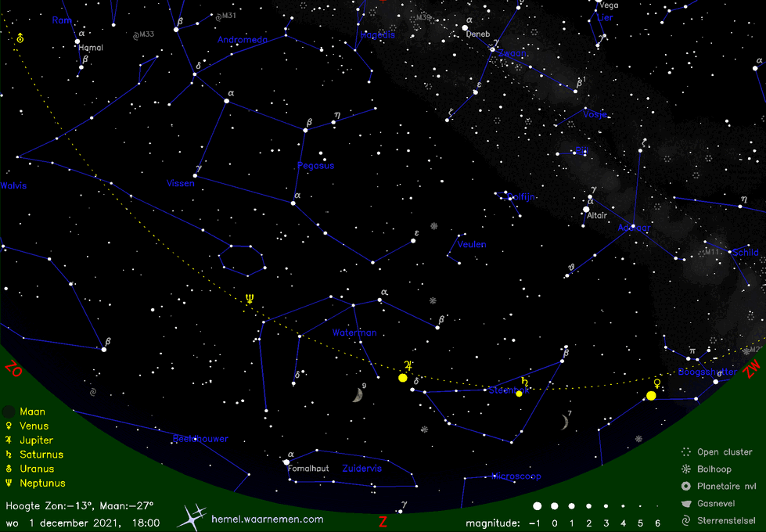Screen dimensions: 766x532
Task: Click the Open cluster legend icon
Action: [x=686, y=452]
